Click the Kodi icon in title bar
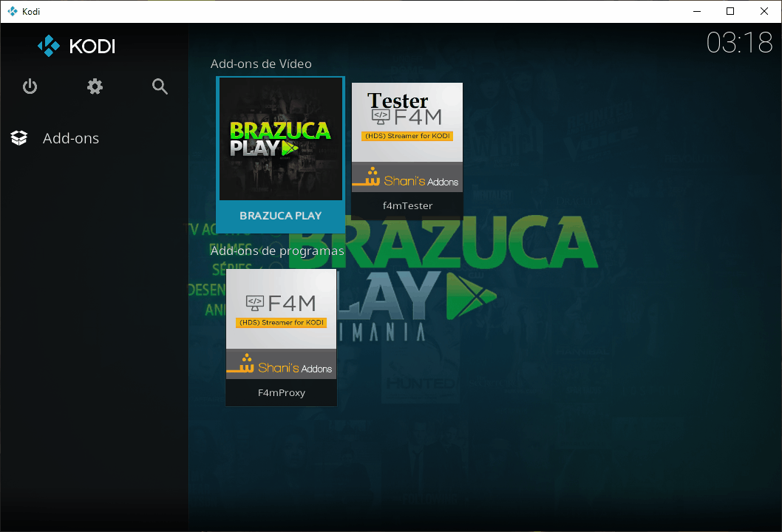The image size is (782, 532). pyautogui.click(x=13, y=11)
